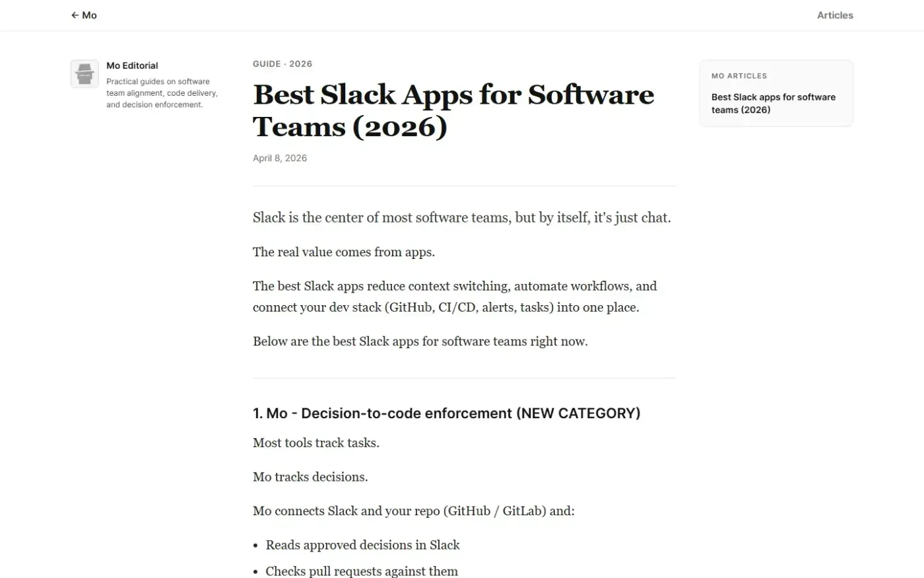Go back via the '← Mo' link
Image resolution: width=924 pixels, height=578 pixels.
coord(84,15)
